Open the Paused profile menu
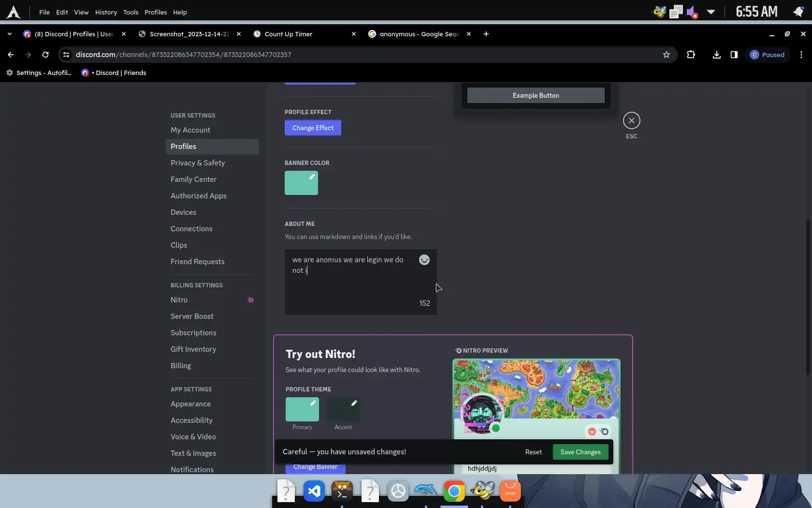812x508 pixels. (x=768, y=55)
